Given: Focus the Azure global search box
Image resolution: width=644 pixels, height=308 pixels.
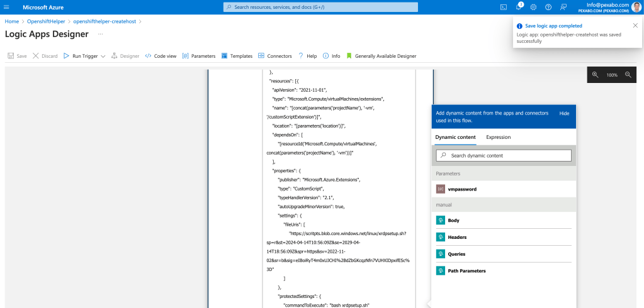Looking at the screenshot, I should click(x=320, y=7).
